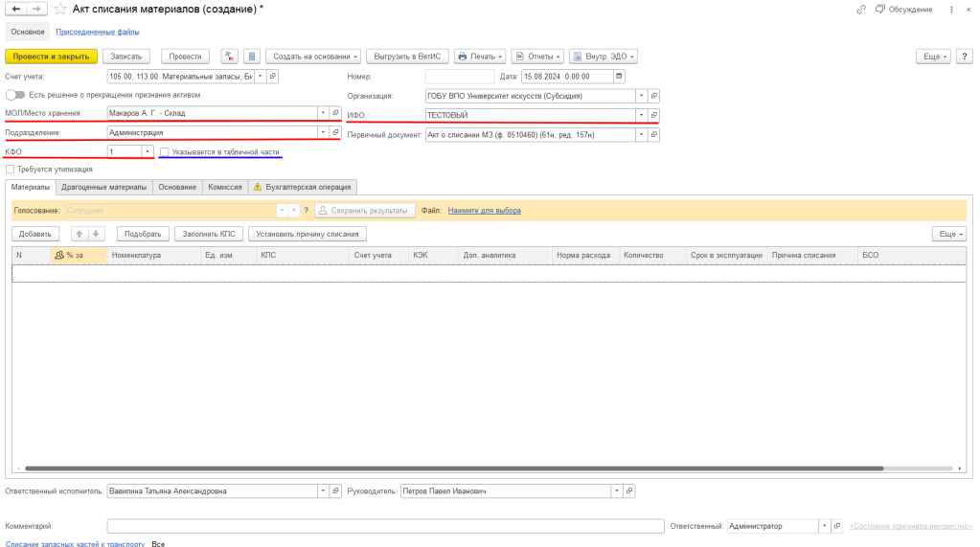This screenshot has height=547, width=980.
Task: Click 'Провести и закрыть' button
Action: click(x=51, y=57)
